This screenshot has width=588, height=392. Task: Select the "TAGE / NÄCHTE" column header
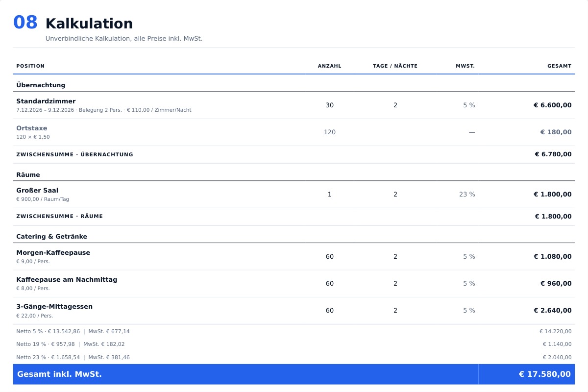coord(395,66)
